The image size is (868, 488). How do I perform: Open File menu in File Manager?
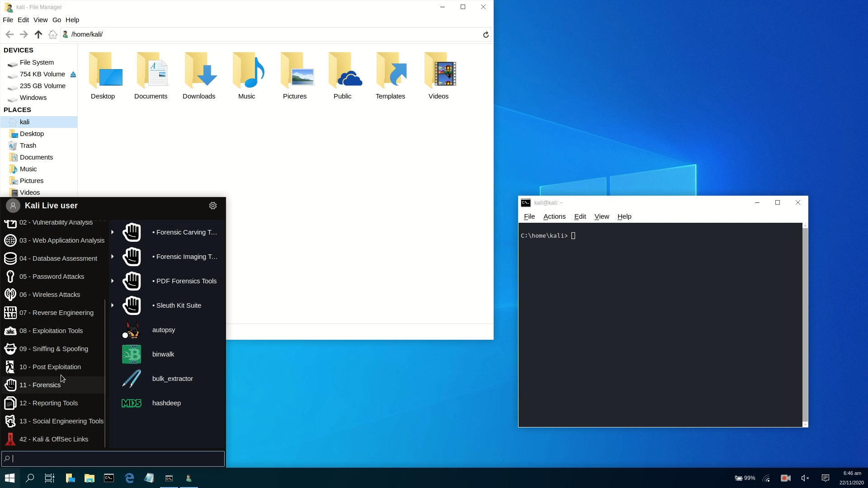tap(8, 20)
